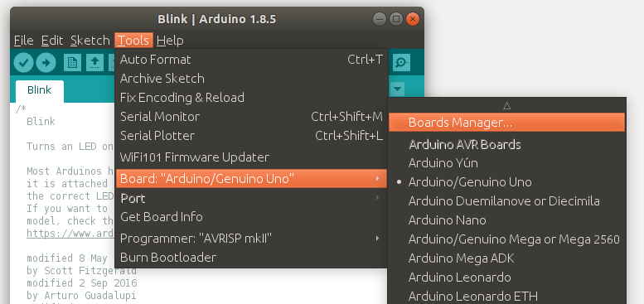Screen dimensions: 644x304
Task: Click the New sketch file icon
Action: click(72, 63)
